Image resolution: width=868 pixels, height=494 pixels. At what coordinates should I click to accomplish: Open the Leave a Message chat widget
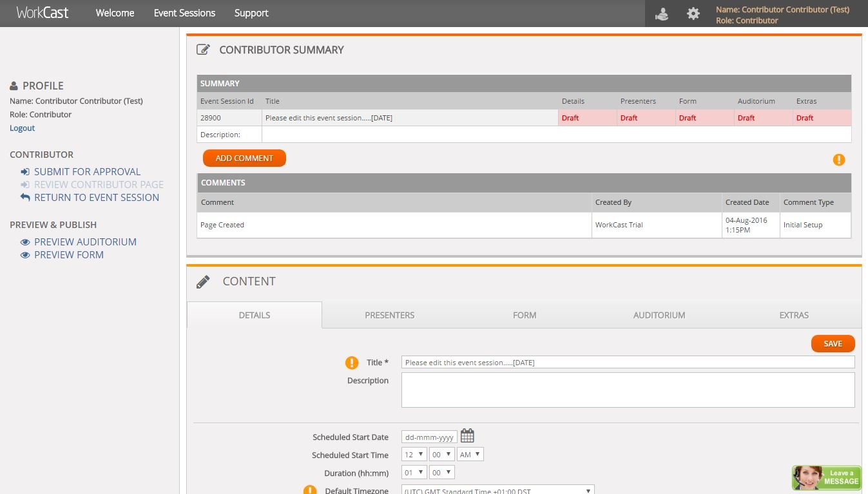point(827,478)
